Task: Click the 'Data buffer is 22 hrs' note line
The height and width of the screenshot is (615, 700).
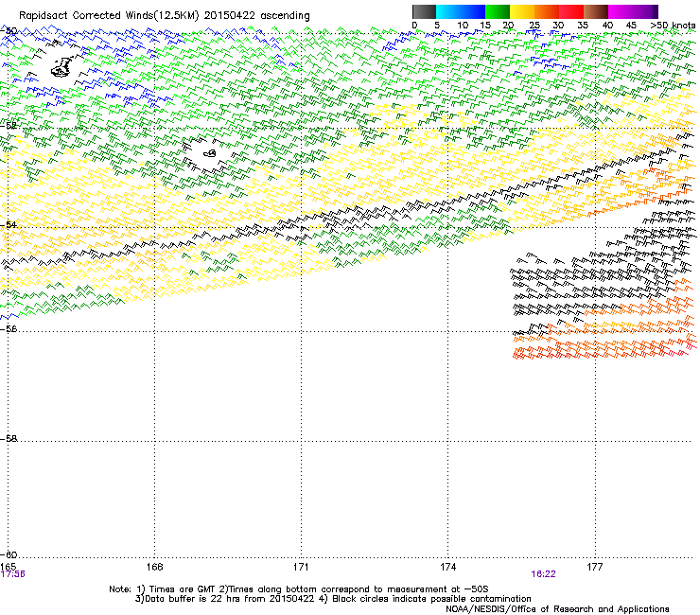Action: [x=333, y=599]
